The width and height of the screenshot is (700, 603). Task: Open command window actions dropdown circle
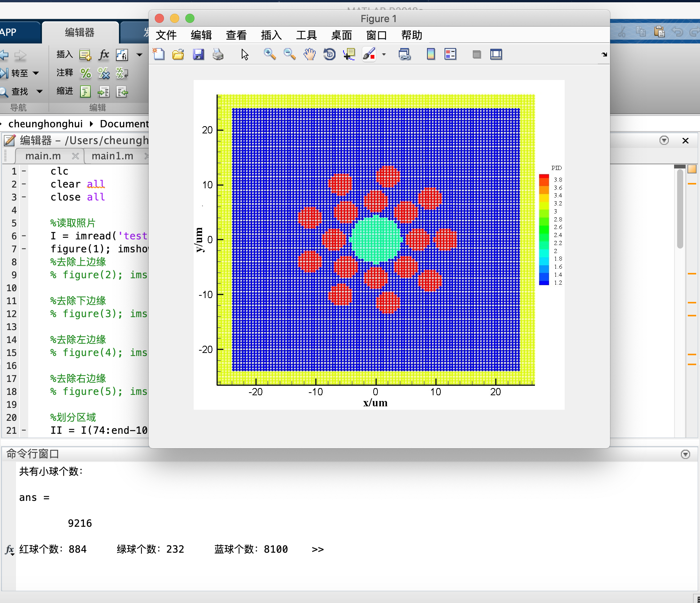pos(686,454)
